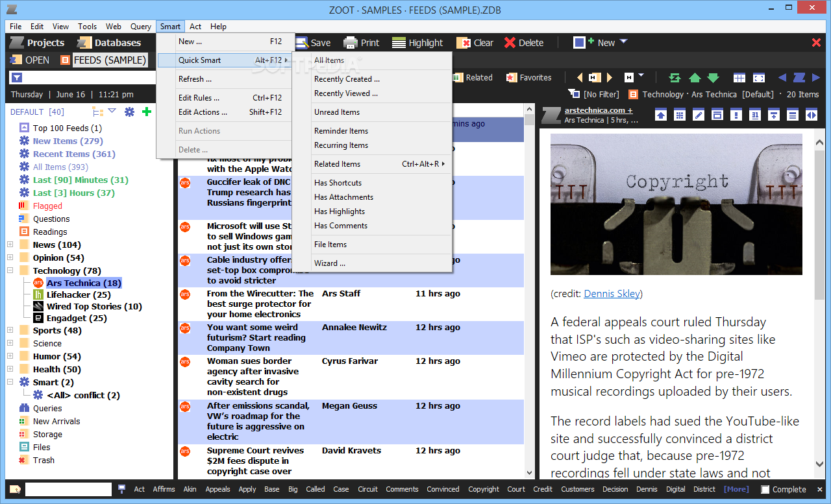Click the Copyright tag in bottom bar
This screenshot has height=504, width=831.
484,489
